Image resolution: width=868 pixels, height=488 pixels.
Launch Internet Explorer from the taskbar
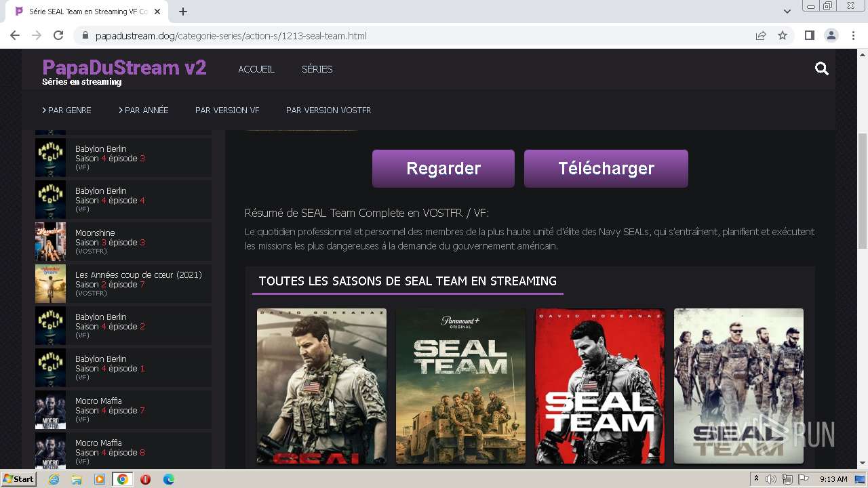(54, 479)
